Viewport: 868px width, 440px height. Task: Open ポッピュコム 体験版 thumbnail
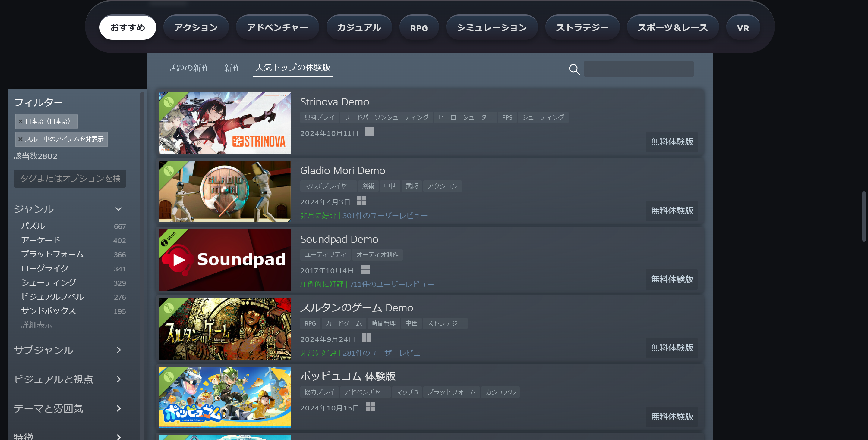[224, 398]
